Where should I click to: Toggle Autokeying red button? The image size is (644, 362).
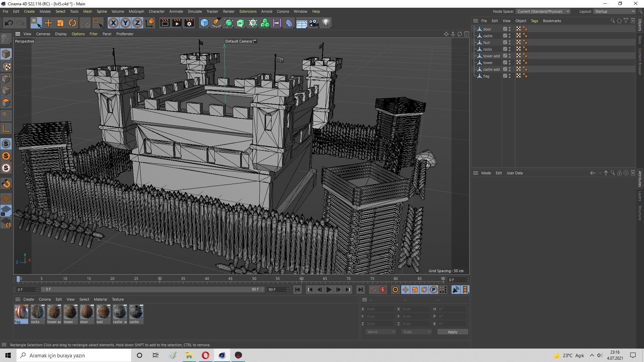383,290
